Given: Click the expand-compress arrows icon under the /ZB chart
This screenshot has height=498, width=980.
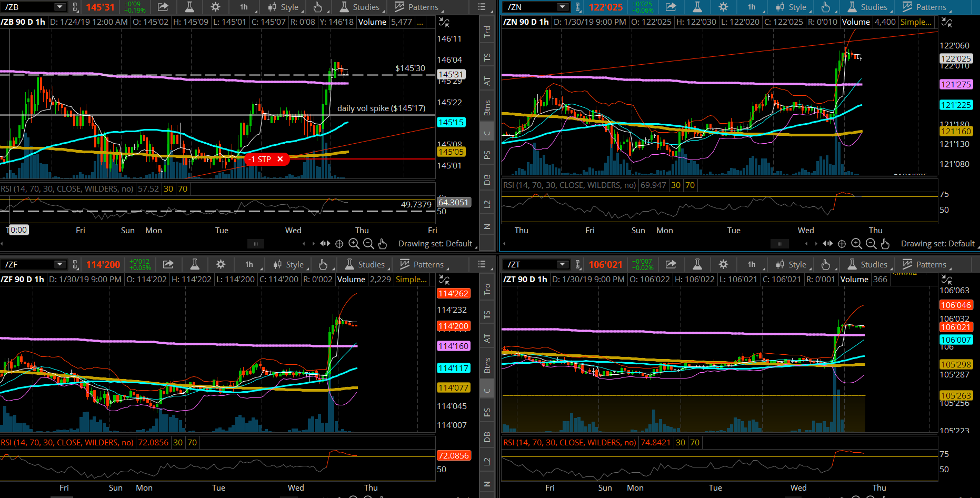Looking at the screenshot, I should (x=325, y=244).
